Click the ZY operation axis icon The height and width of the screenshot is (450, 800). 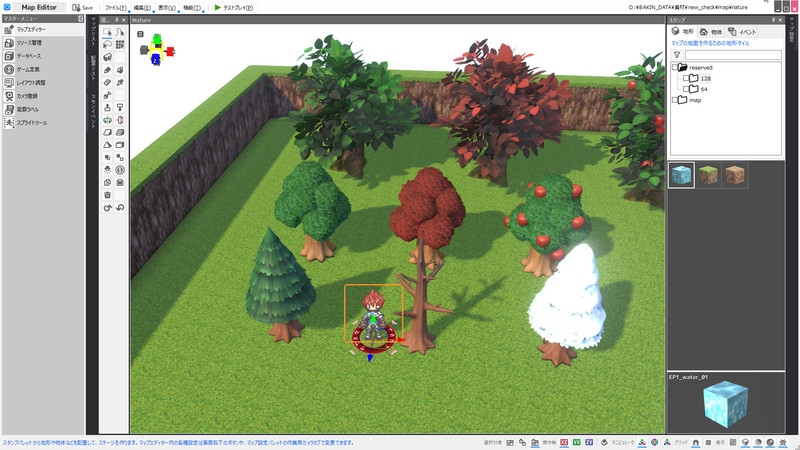coord(589,442)
